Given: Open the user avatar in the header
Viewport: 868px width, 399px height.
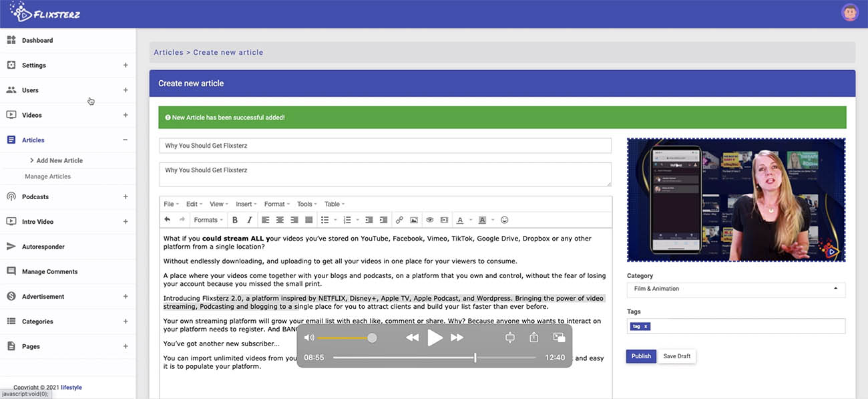Looking at the screenshot, I should [850, 13].
